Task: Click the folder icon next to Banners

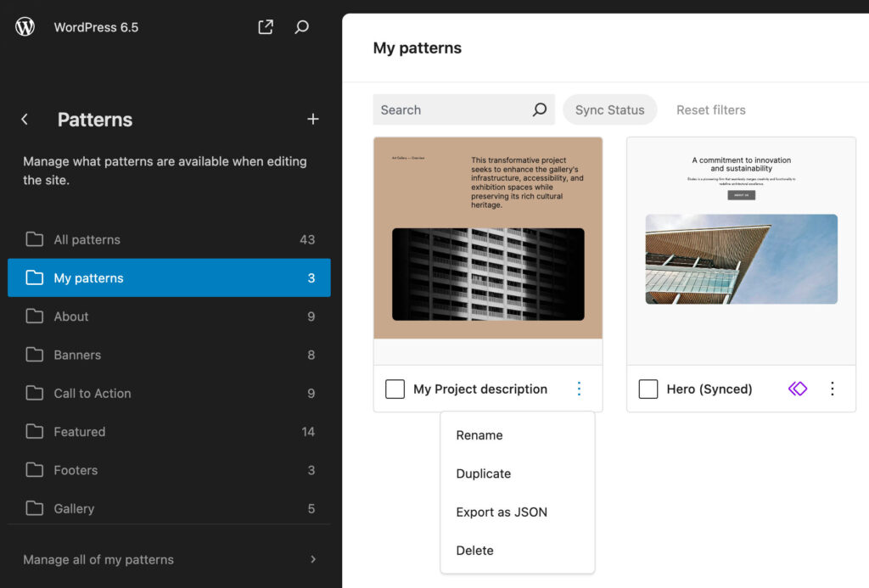Action: click(x=35, y=355)
